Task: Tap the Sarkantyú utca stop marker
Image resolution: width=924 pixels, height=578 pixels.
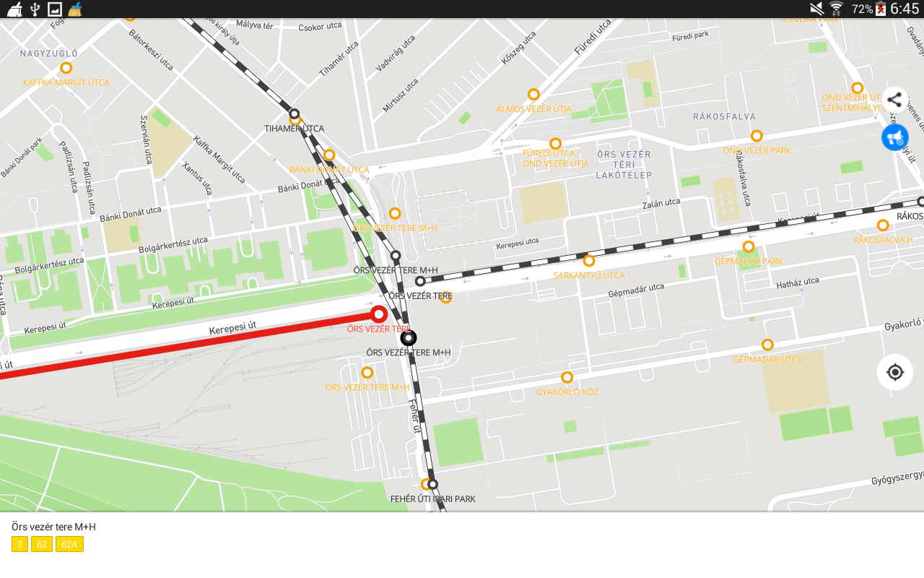Action: pyautogui.click(x=588, y=261)
